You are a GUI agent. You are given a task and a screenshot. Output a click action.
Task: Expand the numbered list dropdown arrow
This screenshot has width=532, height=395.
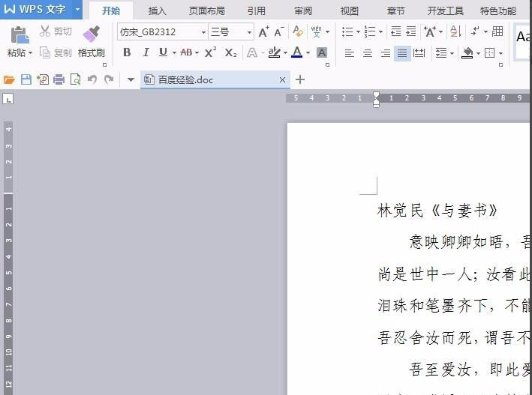pyautogui.click(x=380, y=32)
